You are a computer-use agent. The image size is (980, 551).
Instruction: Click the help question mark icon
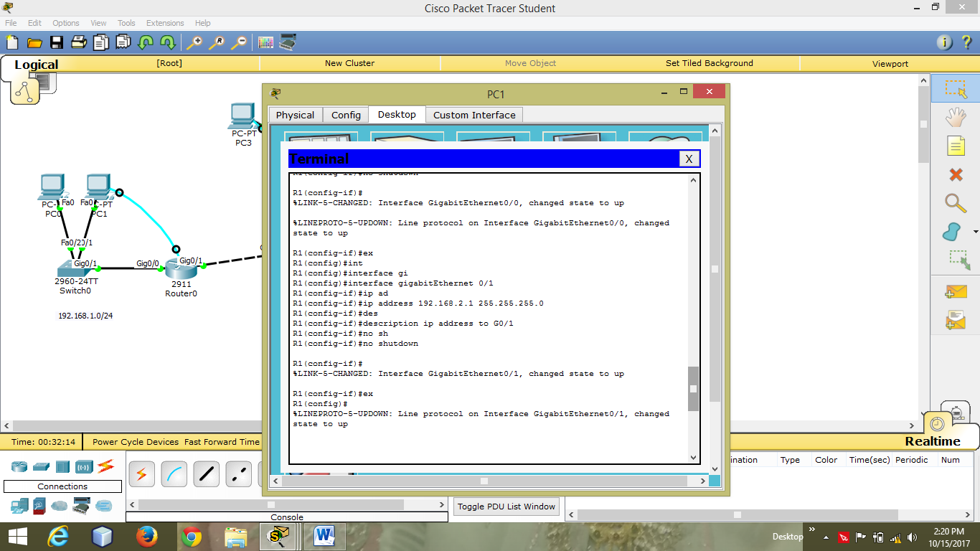coord(966,42)
